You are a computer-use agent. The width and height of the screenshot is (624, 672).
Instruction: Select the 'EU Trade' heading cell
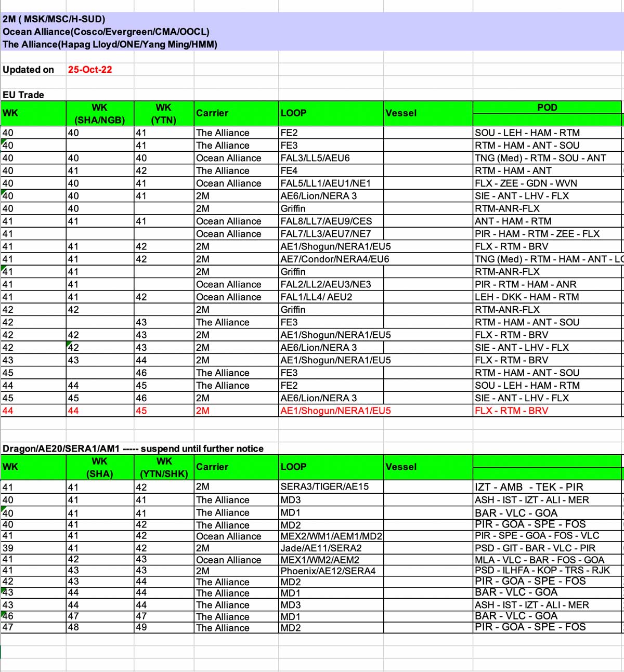click(x=23, y=95)
